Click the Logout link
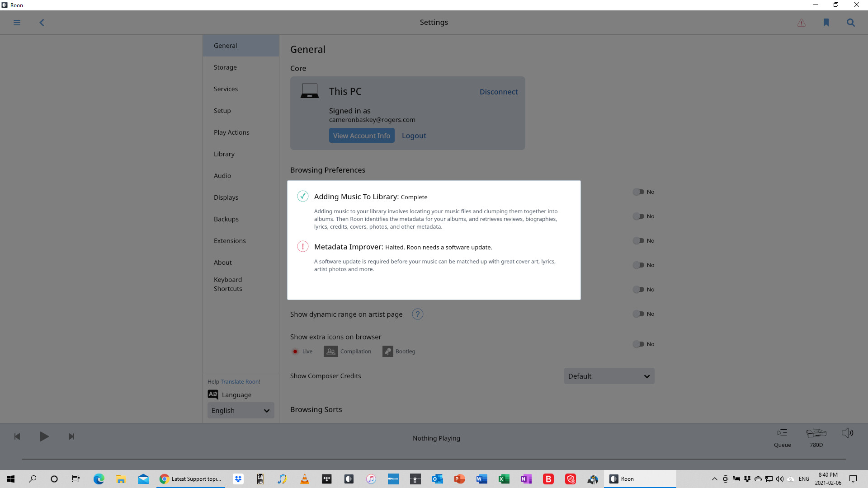 (414, 136)
